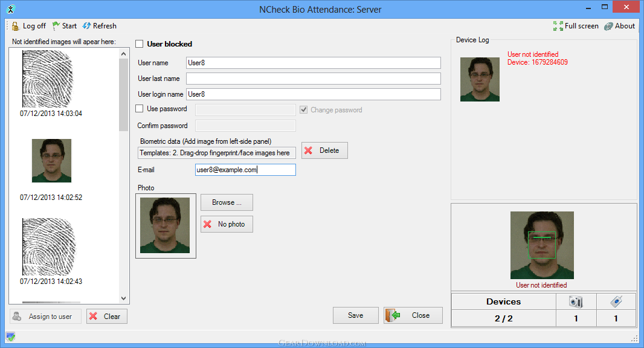Select face image from 14:02:52
The height and width of the screenshot is (348, 644).
52,161
